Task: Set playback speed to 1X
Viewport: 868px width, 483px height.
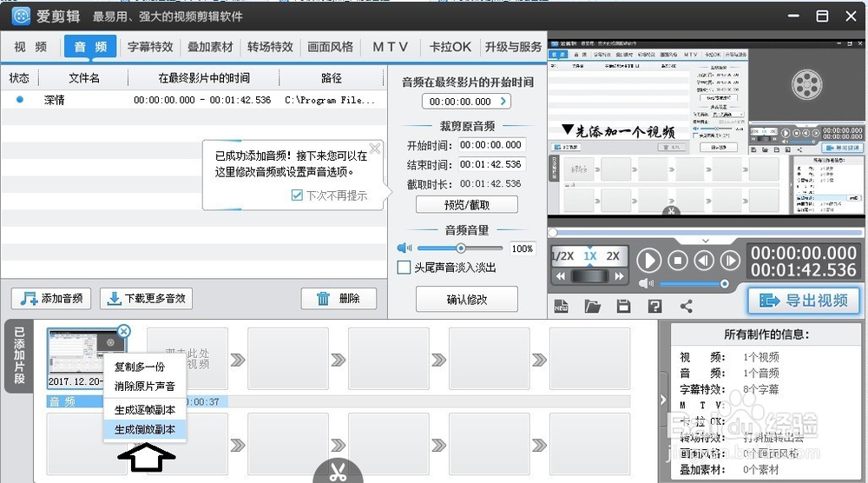Action: [590, 256]
